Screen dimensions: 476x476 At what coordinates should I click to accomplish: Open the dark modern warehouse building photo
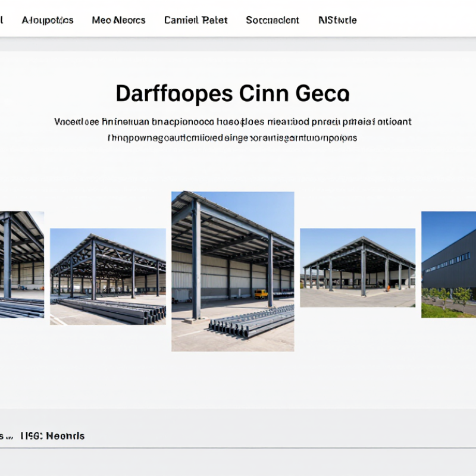449,265
